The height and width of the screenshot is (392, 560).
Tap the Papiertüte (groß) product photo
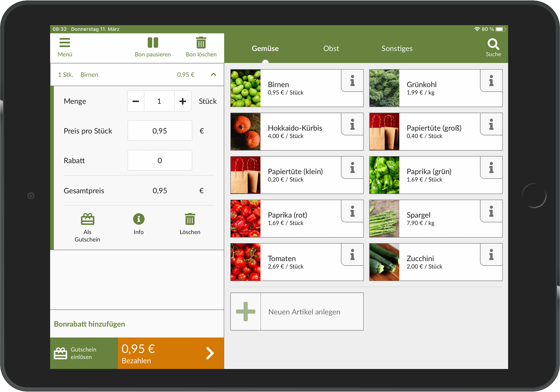coord(384,132)
